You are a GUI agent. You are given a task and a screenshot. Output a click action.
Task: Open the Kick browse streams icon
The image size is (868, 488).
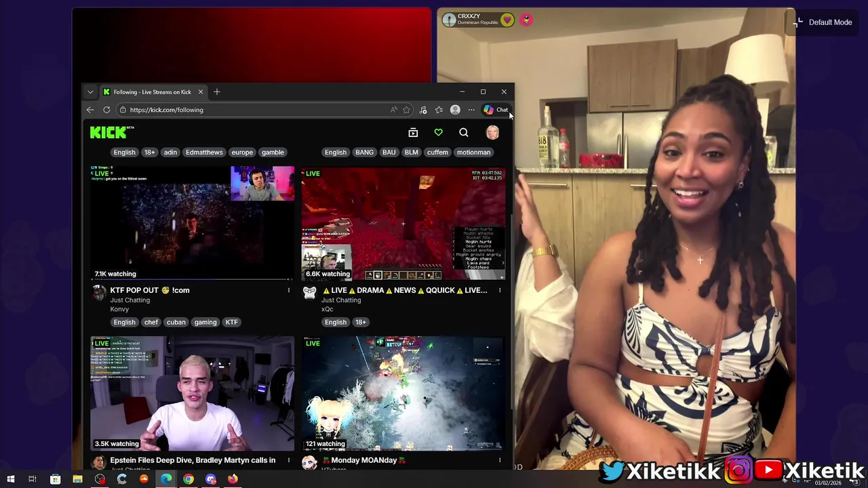(x=413, y=133)
